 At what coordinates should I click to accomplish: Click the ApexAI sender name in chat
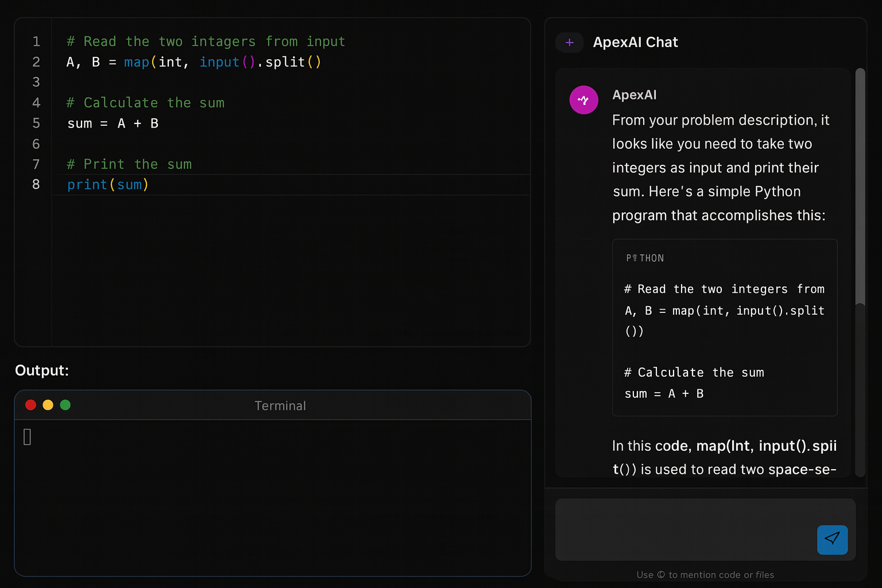(634, 95)
